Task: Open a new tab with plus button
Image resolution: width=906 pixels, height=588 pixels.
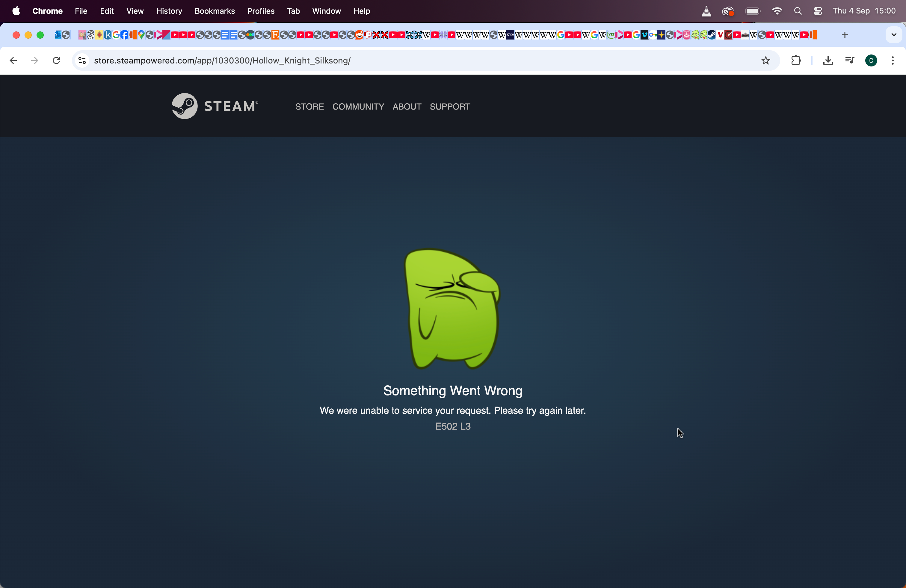Action: (845, 35)
